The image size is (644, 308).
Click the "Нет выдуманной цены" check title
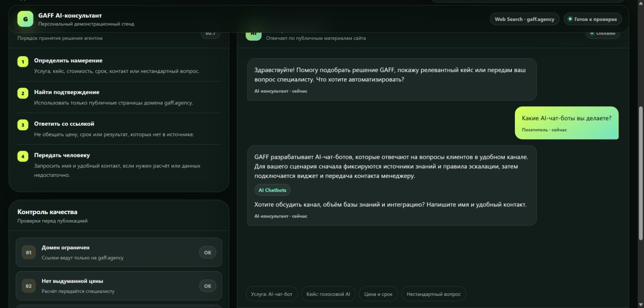coord(72,281)
